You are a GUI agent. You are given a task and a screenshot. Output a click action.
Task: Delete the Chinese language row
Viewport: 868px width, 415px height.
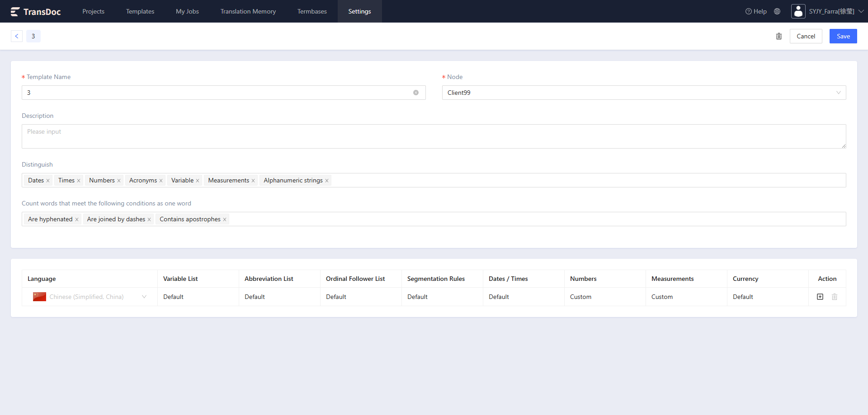(835, 297)
